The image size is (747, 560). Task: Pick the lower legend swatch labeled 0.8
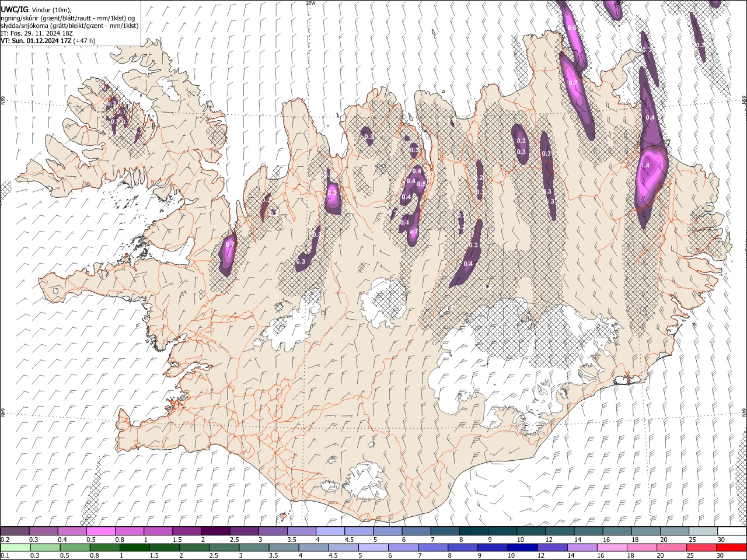click(104, 547)
